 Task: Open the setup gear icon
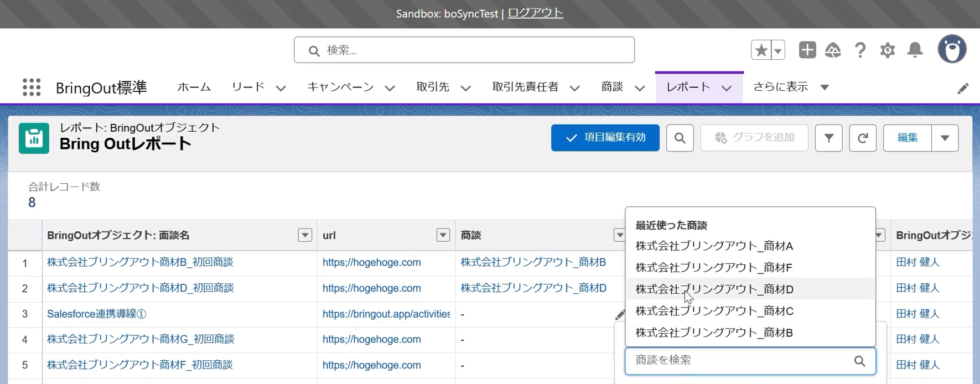tap(888, 50)
